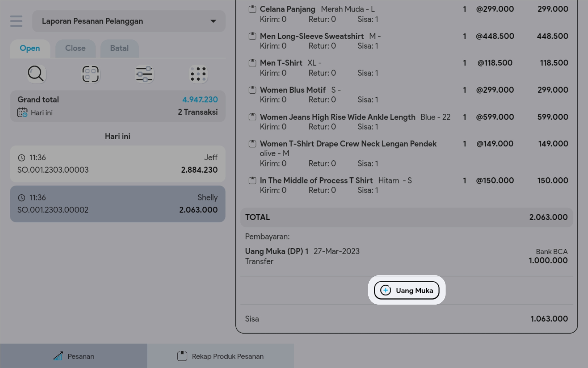588x368 pixels.
Task: Select Shelly's order SO.001.2303.00002
Action: point(118,204)
